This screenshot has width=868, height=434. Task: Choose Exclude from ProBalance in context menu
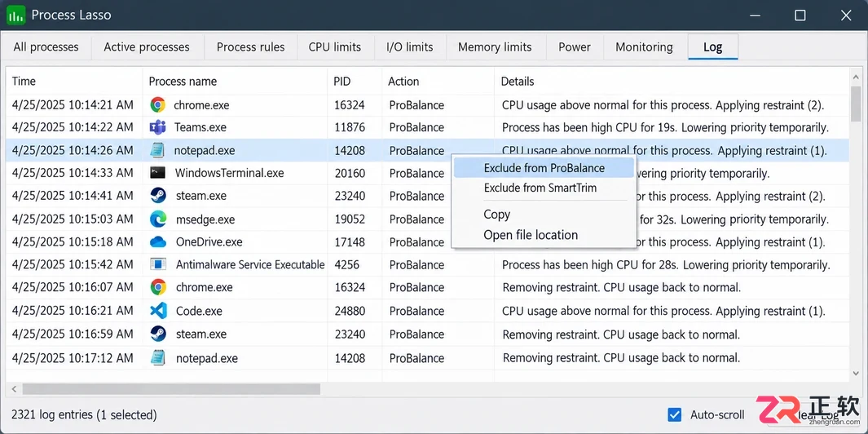pyautogui.click(x=544, y=168)
